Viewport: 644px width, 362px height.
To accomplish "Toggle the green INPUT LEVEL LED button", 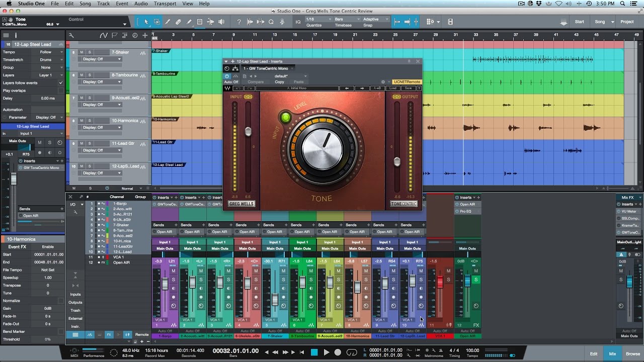I will coord(286,118).
